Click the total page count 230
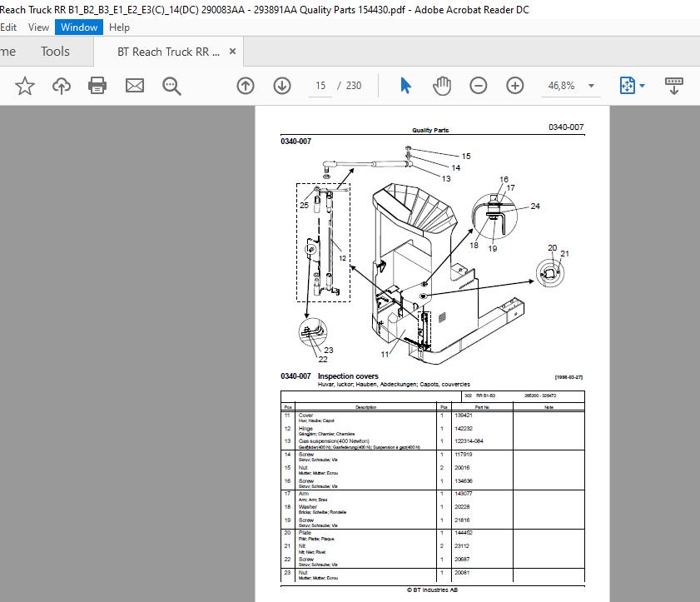 pos(354,86)
